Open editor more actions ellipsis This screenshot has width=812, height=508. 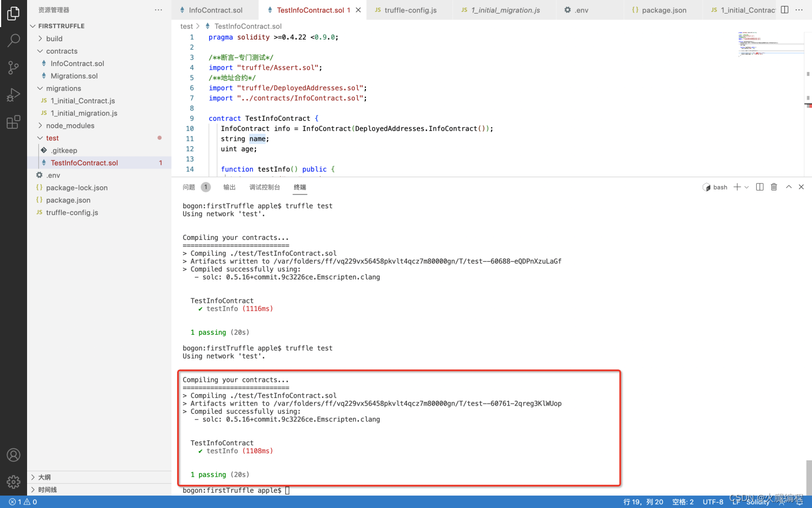[x=799, y=10]
